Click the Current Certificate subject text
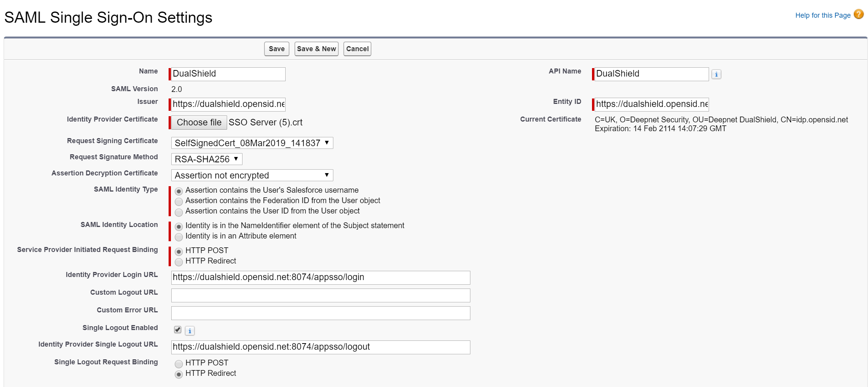Viewport: 868px width, 387px height. 721,120
